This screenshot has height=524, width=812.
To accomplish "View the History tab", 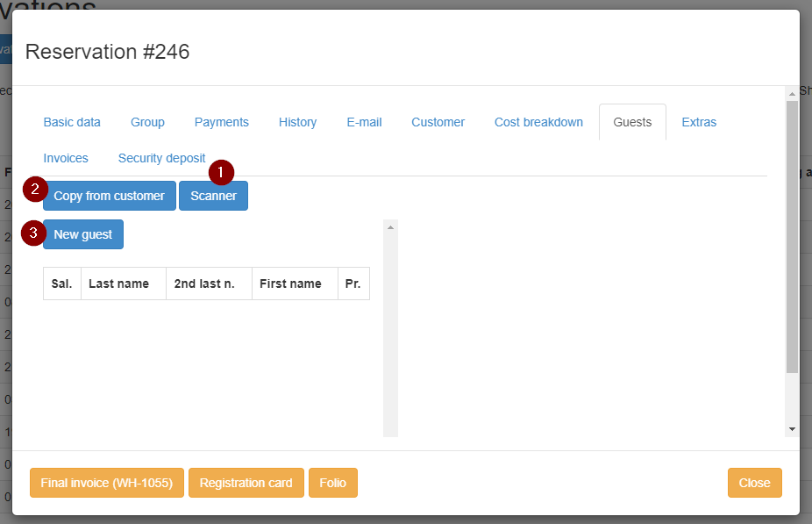I will (297, 122).
